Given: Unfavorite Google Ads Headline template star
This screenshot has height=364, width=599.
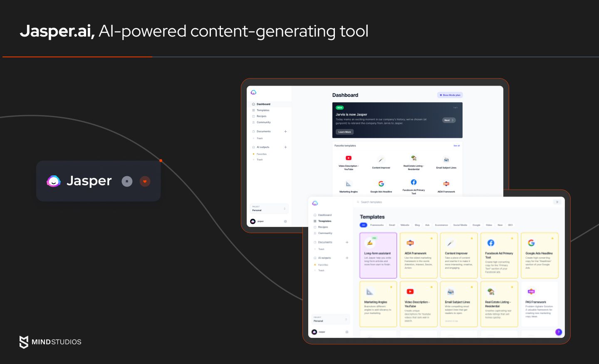Looking at the screenshot, I should 552,239.
